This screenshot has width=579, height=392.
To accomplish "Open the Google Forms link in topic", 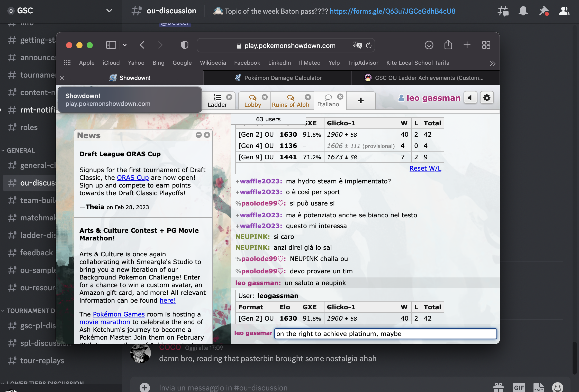I will pyautogui.click(x=392, y=11).
